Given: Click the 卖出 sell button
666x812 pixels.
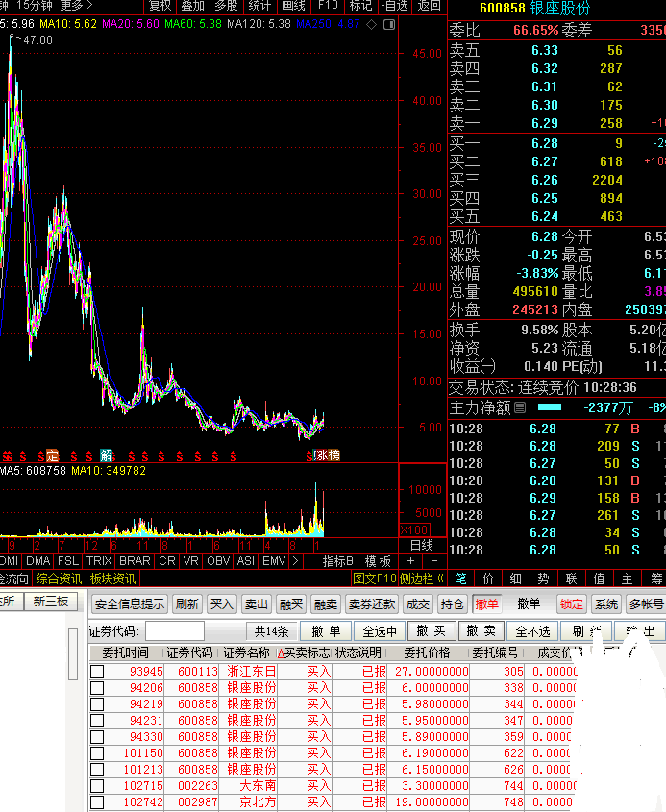Looking at the screenshot, I should pyautogui.click(x=256, y=603).
